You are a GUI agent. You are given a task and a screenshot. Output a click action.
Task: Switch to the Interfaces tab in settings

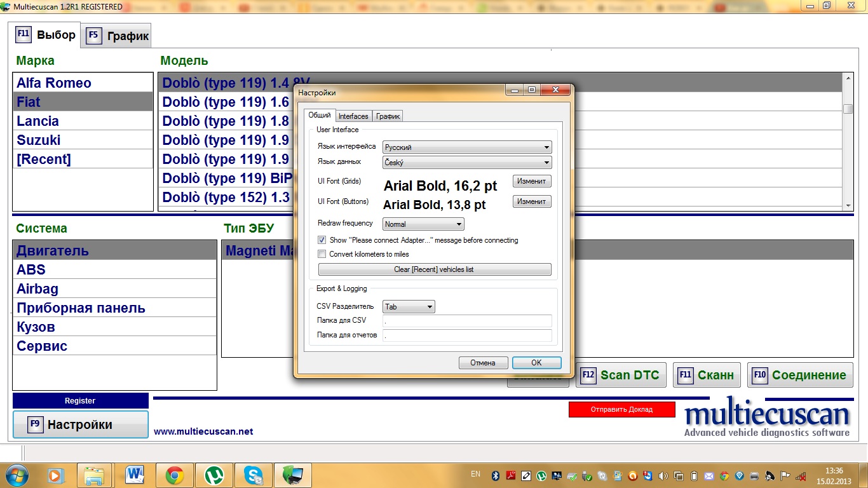(353, 116)
